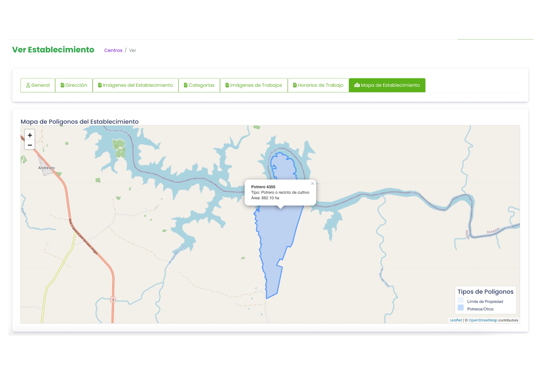
Task: Click the Límite de Propiedad legend swatch
Action: tap(460, 300)
